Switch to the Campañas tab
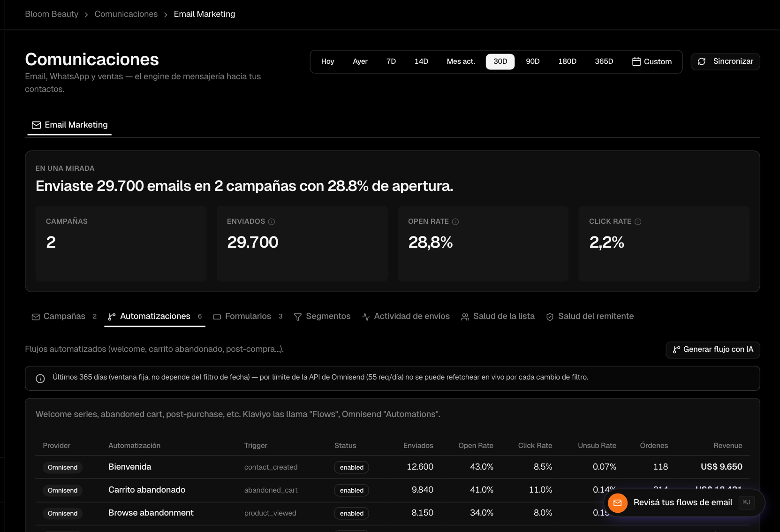The width and height of the screenshot is (780, 532). 64,317
